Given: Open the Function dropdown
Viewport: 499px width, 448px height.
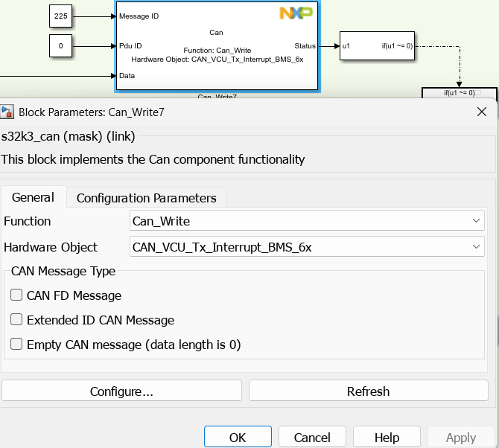Looking at the screenshot, I should point(307,221).
